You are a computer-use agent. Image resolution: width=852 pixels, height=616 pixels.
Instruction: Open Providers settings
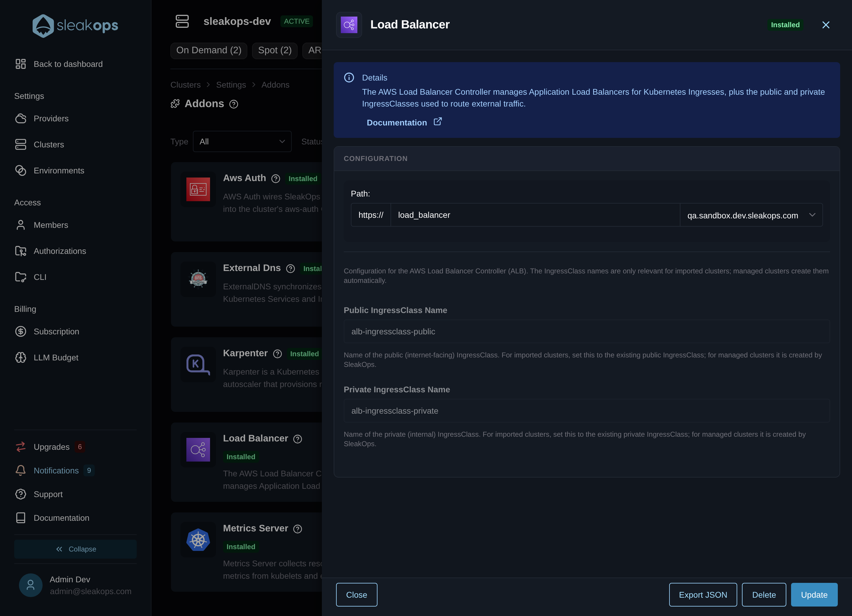(42, 119)
